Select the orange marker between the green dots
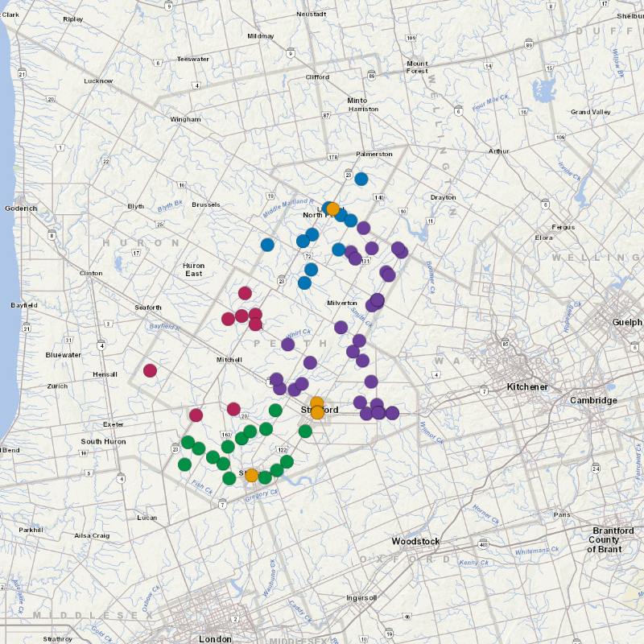Viewport: 644px width, 644px height. click(251, 475)
